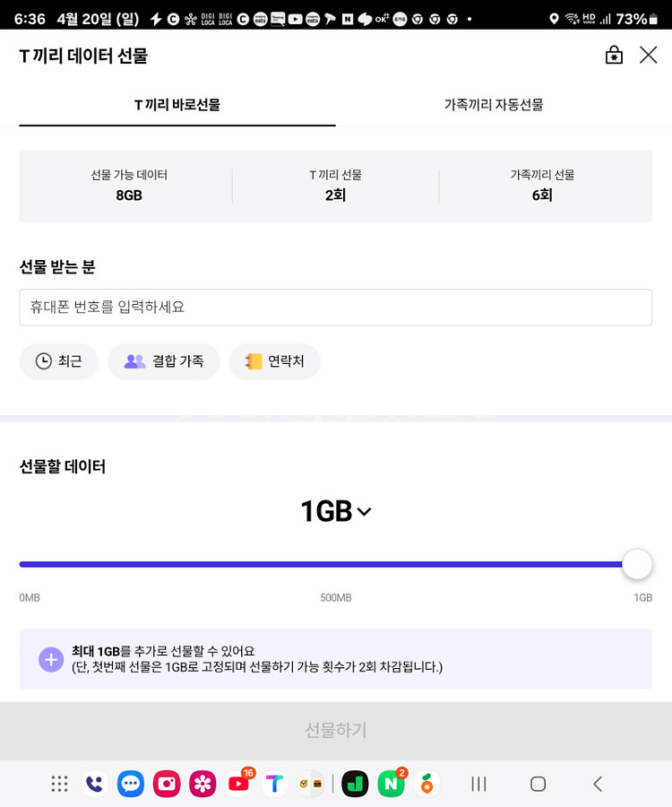This screenshot has height=807, width=672.
Task: Open the Messages chat bubble app
Action: (131, 784)
